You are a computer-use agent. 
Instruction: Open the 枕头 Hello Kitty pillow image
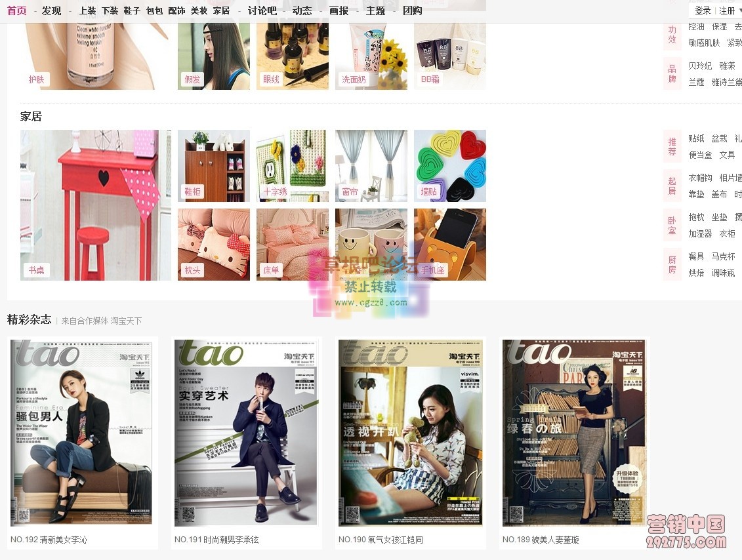click(x=214, y=245)
